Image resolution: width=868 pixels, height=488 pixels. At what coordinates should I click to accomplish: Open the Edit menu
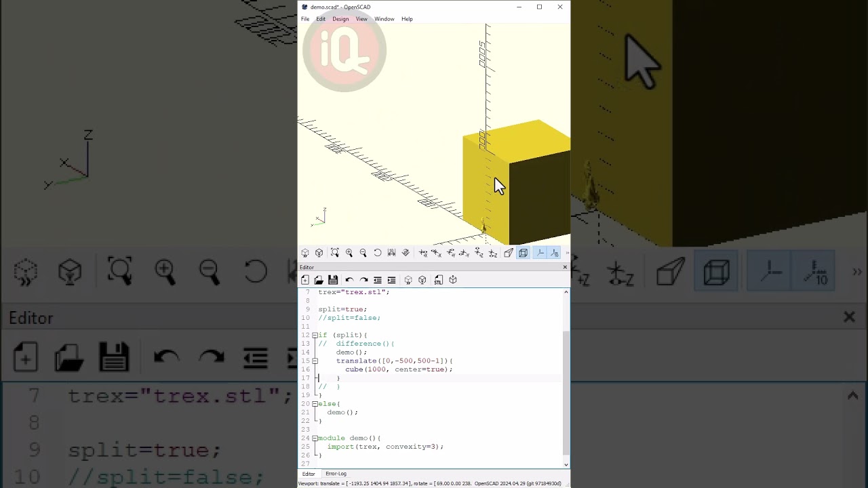(321, 19)
